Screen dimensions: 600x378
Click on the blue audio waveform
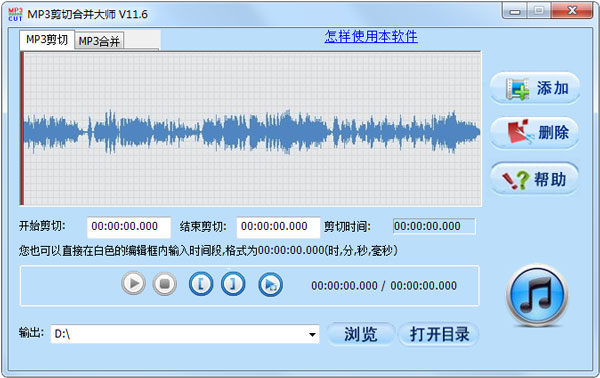pyautogui.click(x=251, y=131)
